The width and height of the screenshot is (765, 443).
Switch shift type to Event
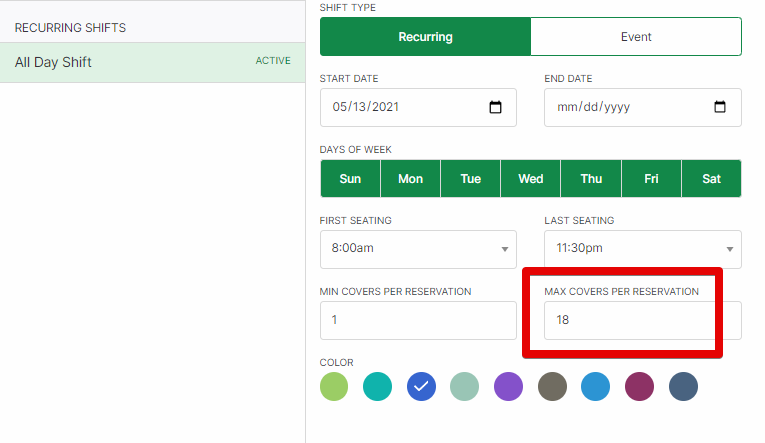636,37
